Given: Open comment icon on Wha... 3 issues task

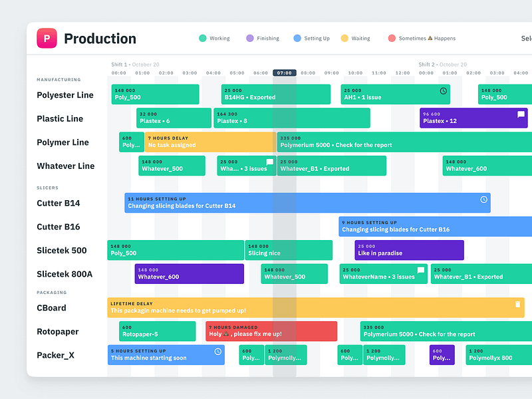Looking at the screenshot, I should pyautogui.click(x=270, y=162).
